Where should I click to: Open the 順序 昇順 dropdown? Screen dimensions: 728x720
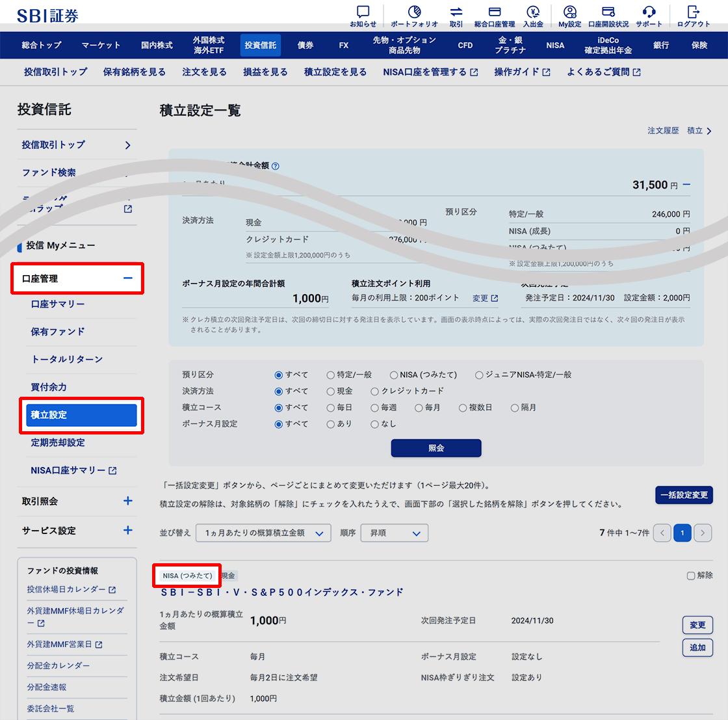point(394,533)
